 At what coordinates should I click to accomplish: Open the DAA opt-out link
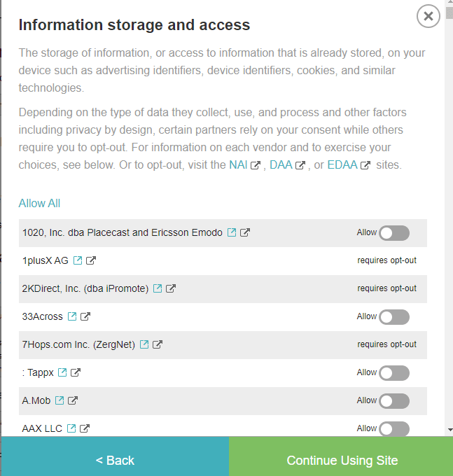pyautogui.click(x=281, y=164)
